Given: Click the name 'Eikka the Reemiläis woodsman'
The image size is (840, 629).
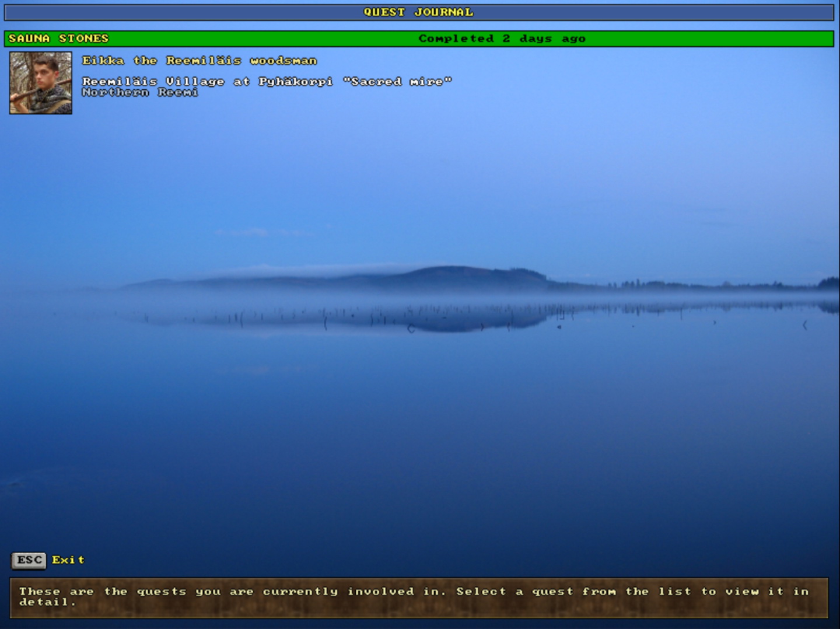Looking at the screenshot, I should [x=199, y=61].
